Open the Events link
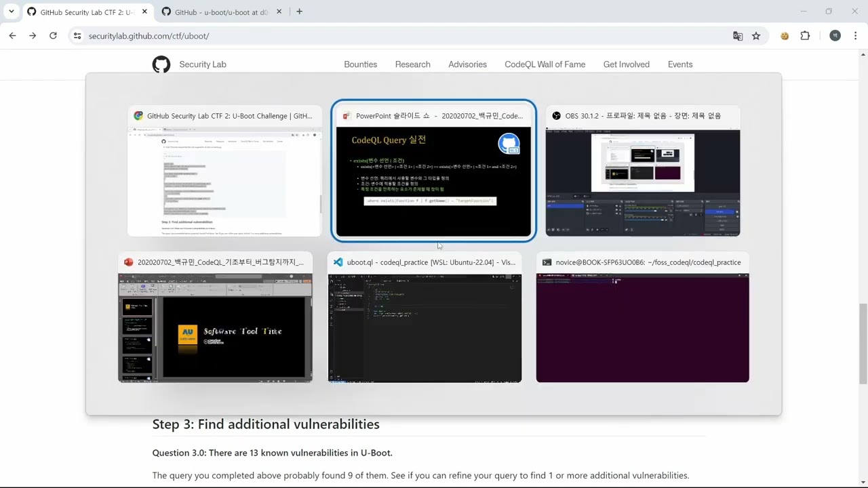This screenshot has width=868, height=488. tap(680, 64)
